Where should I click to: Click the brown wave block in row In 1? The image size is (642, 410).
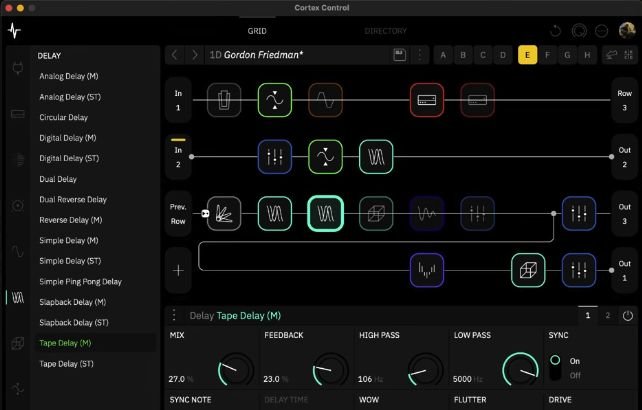[326, 100]
